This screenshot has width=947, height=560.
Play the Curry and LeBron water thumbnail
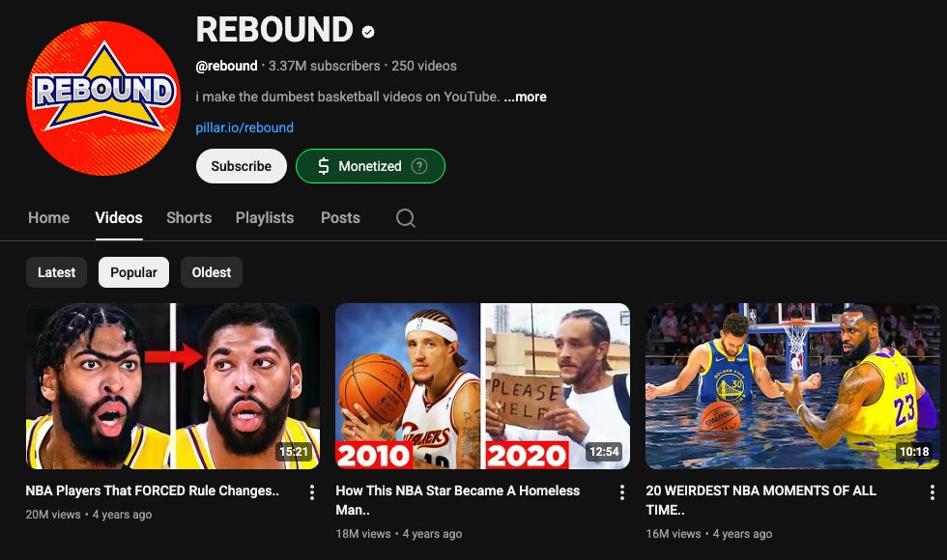792,386
